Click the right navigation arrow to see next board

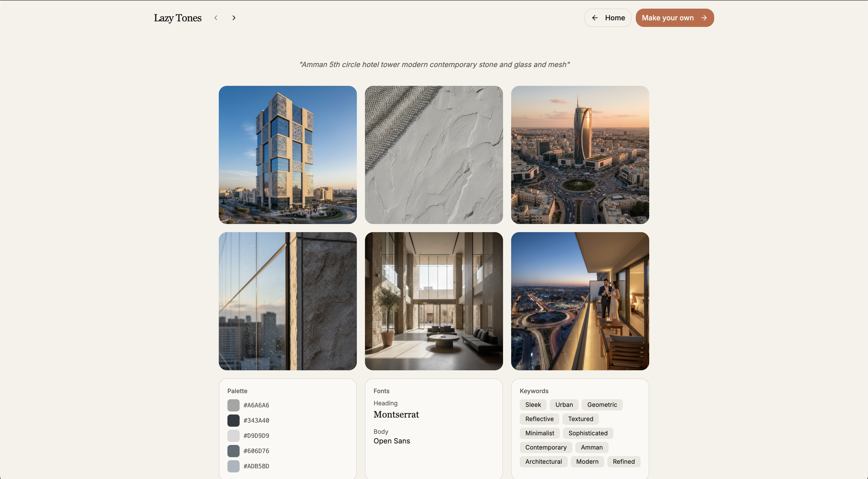click(234, 18)
